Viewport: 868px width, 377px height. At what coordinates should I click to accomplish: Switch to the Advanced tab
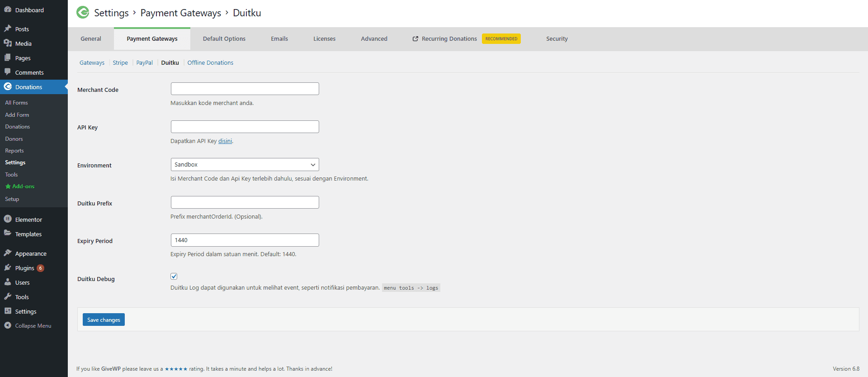[374, 39]
